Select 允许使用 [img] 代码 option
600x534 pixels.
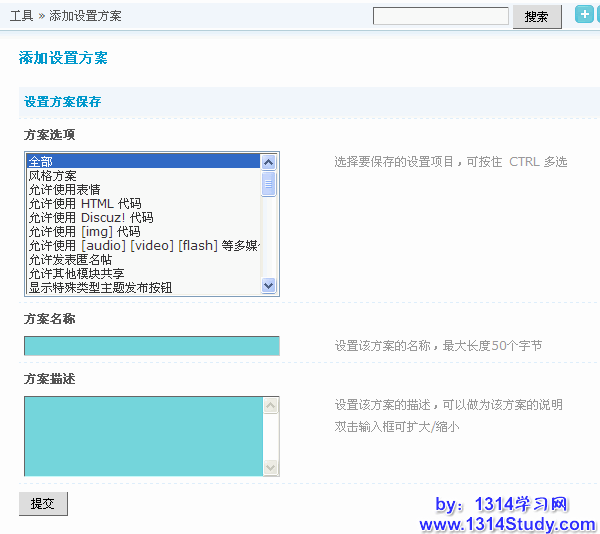click(x=143, y=231)
